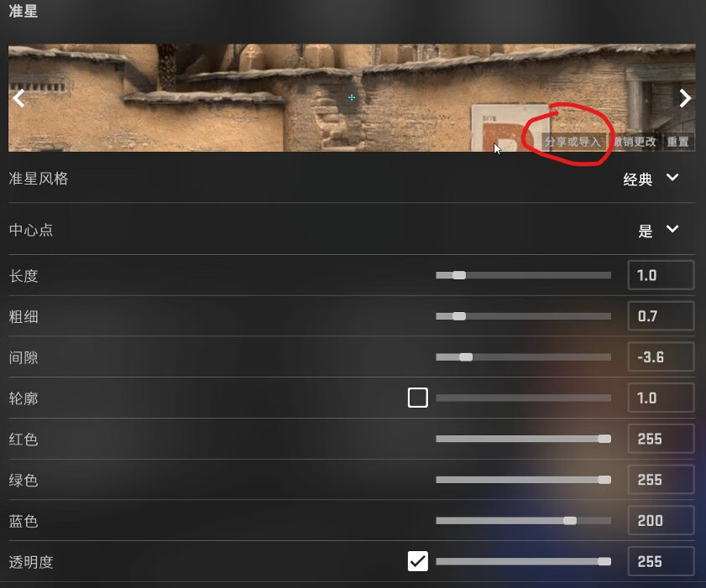Click the 重置 button
This screenshot has height=588, width=706.
677,142
